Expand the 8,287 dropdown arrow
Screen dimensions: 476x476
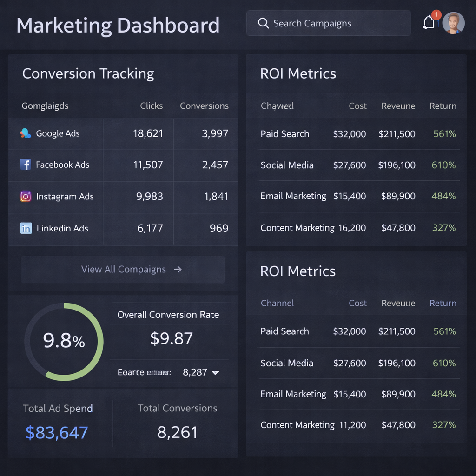tap(215, 372)
